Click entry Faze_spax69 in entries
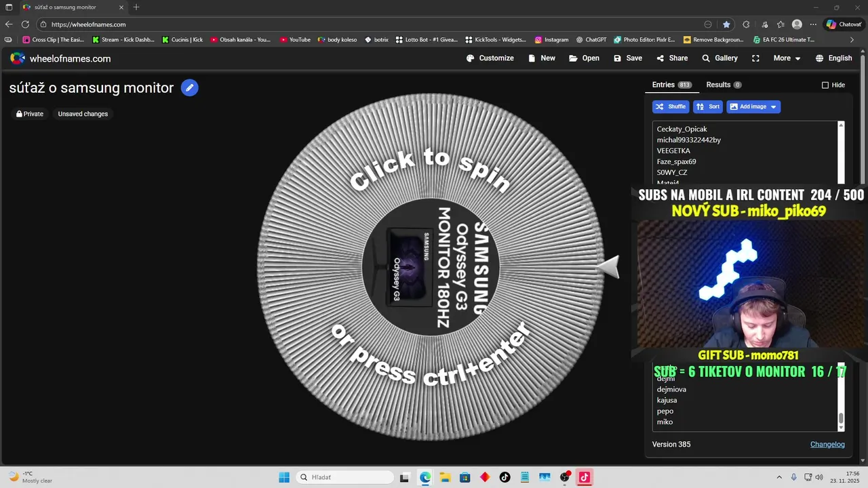Screen dimensions: 868x488 coord(676,161)
